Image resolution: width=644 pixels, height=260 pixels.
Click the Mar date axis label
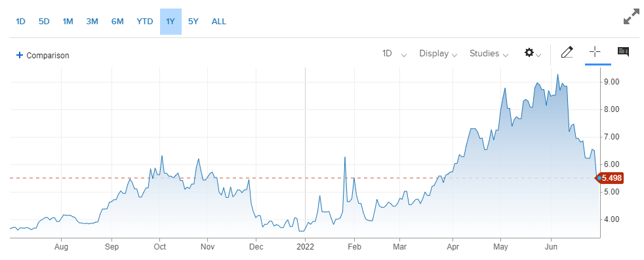(x=399, y=247)
